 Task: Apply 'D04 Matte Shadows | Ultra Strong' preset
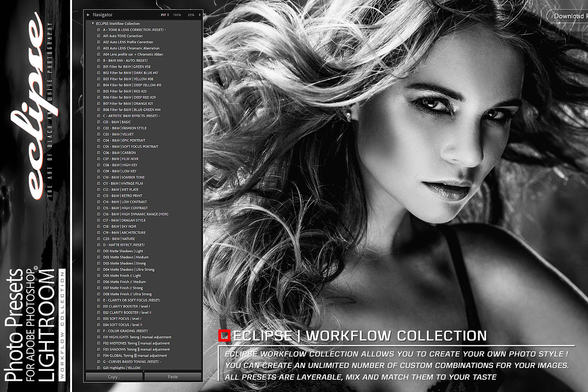[129, 269]
